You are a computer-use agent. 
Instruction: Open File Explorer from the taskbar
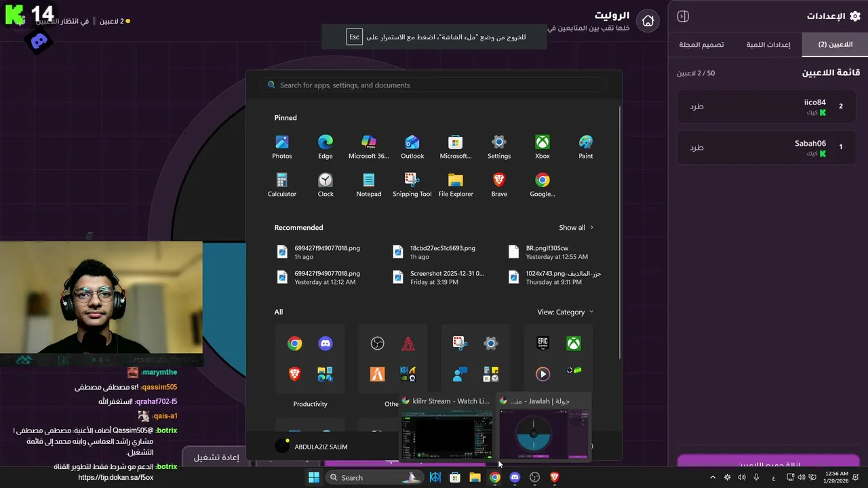(475, 477)
